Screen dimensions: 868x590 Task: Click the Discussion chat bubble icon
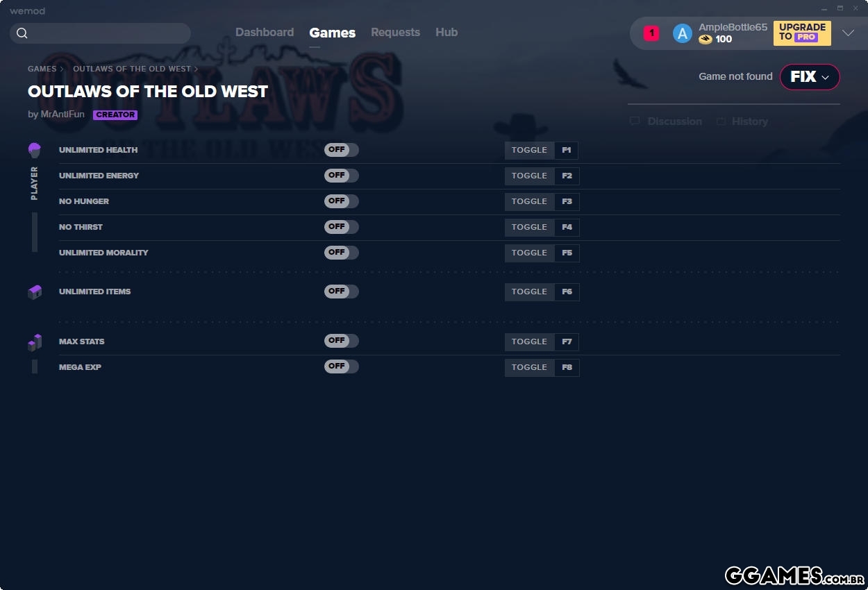635,121
